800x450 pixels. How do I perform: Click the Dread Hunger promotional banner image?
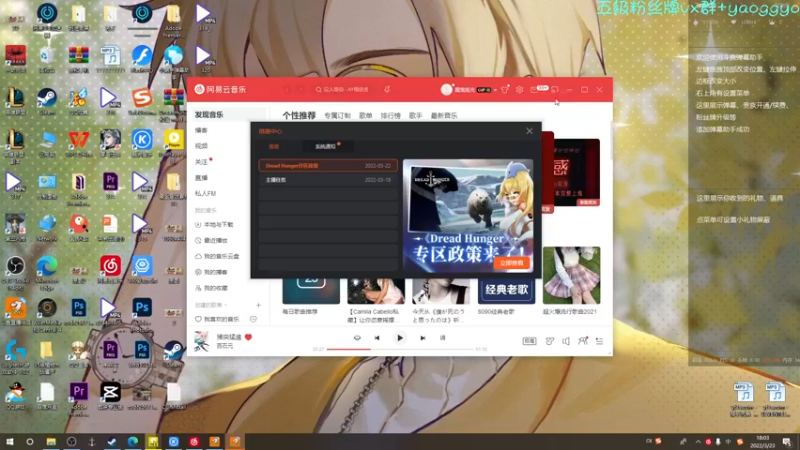click(468, 215)
